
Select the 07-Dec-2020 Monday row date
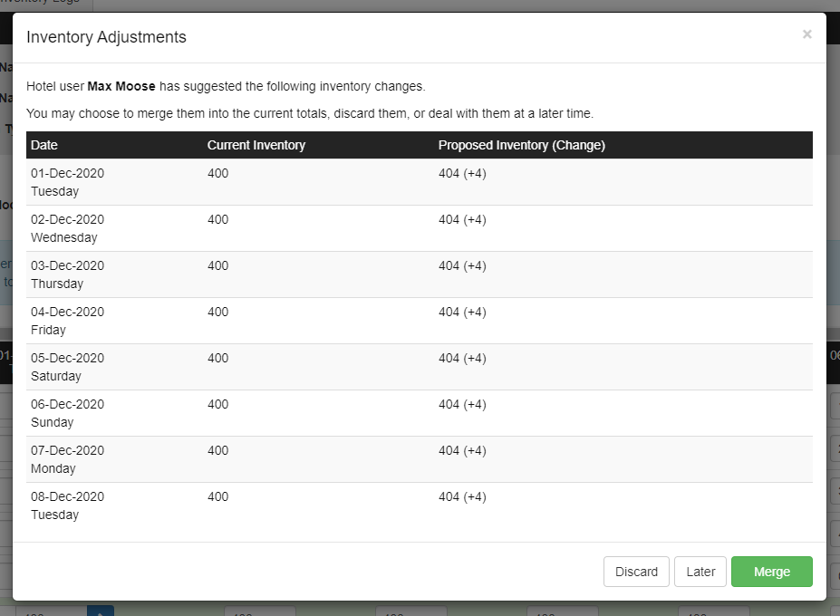click(x=67, y=459)
